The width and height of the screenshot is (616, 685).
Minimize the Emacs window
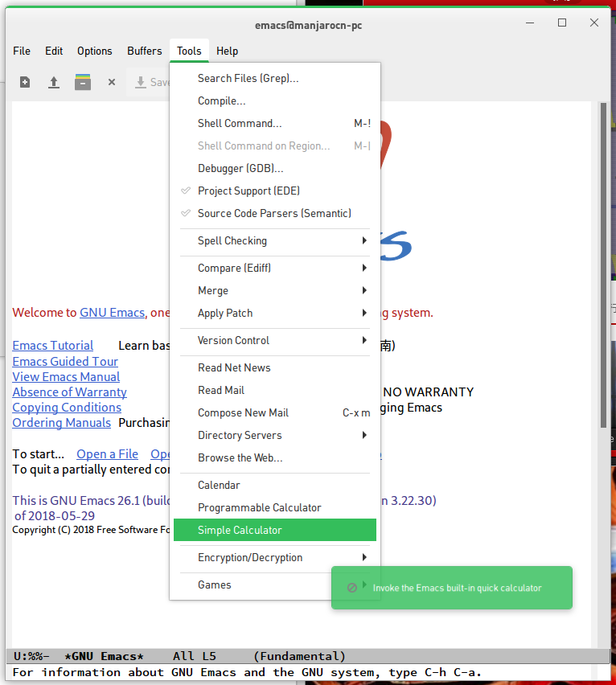pyautogui.click(x=530, y=23)
